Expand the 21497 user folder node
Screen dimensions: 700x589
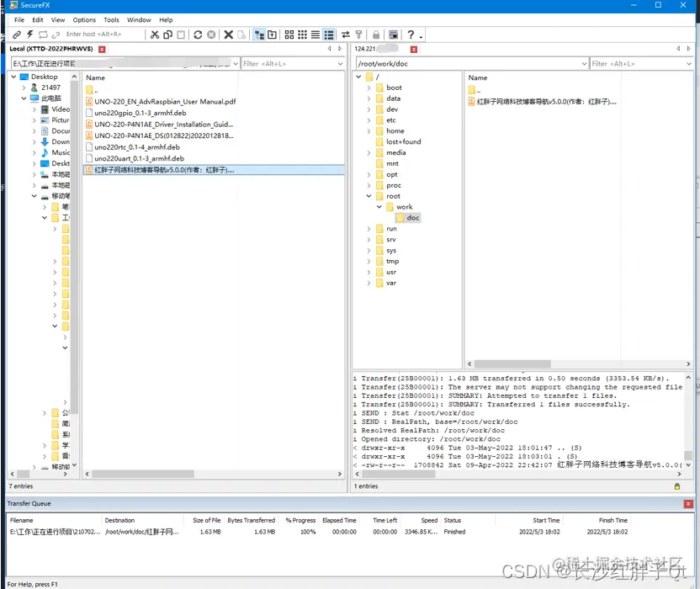[24, 88]
